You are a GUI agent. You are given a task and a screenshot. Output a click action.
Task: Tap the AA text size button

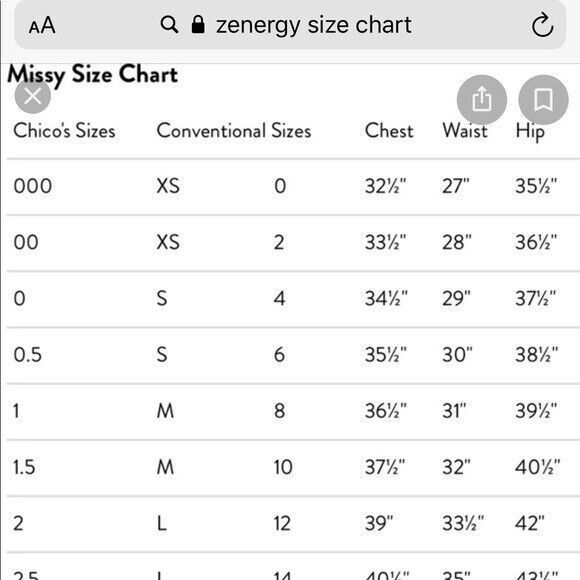[x=42, y=26]
